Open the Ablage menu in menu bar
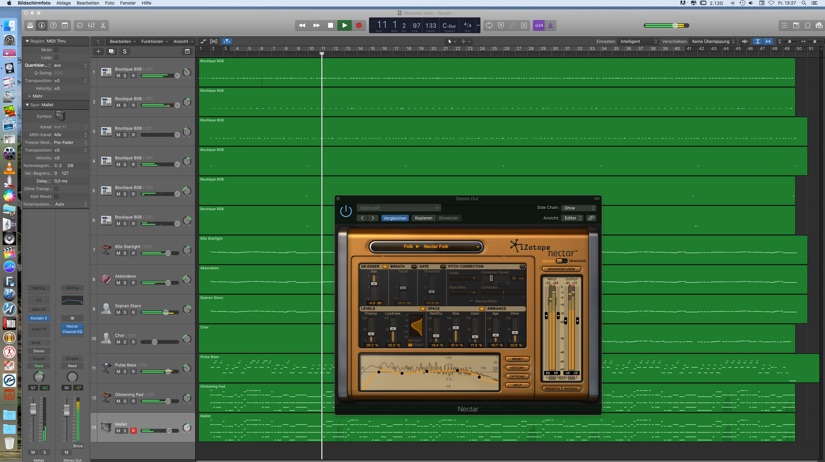Image resolution: width=825 pixels, height=462 pixels. [63, 3]
